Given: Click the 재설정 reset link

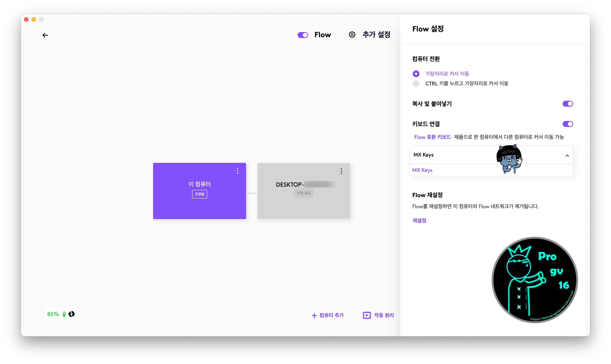Looking at the screenshot, I should coord(419,220).
